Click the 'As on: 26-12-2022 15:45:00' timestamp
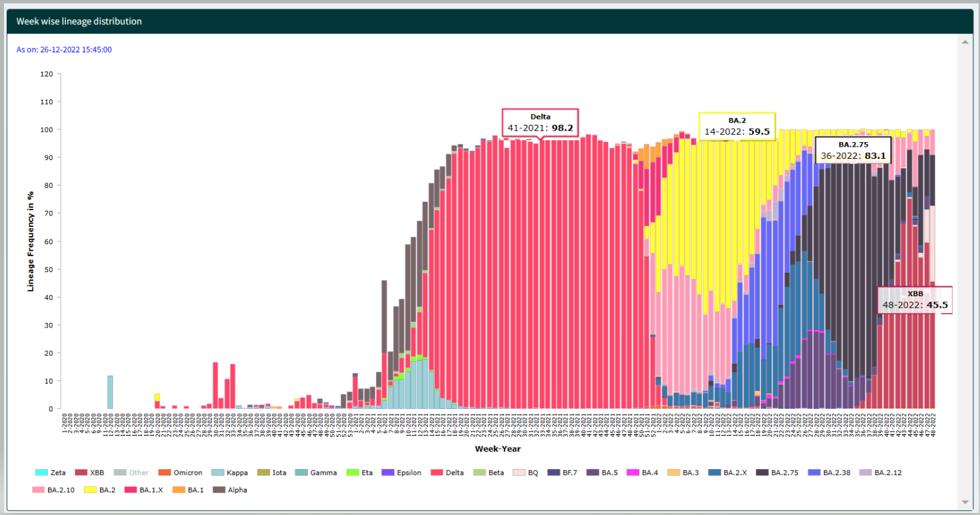 pos(64,49)
